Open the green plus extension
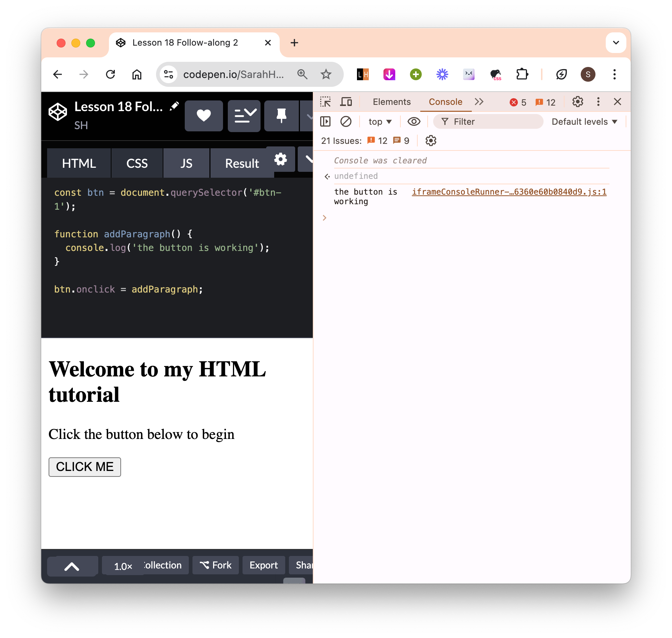 [x=416, y=75]
